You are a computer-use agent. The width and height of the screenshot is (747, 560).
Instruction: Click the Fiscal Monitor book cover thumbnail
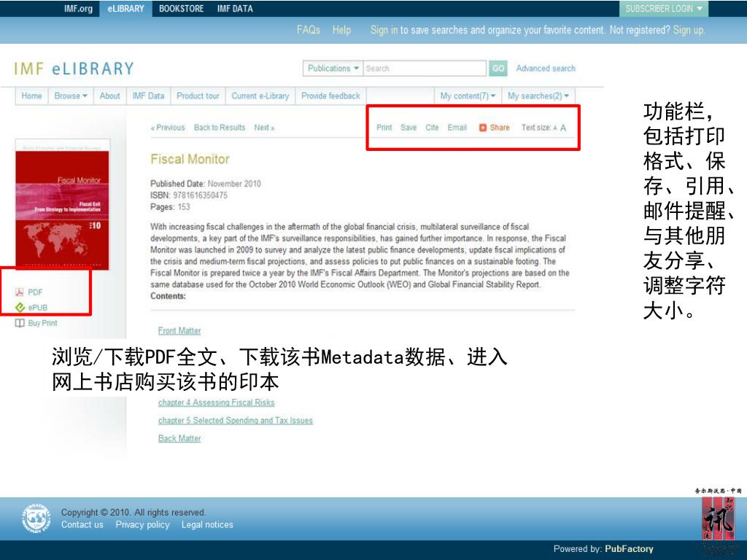pyautogui.click(x=63, y=205)
